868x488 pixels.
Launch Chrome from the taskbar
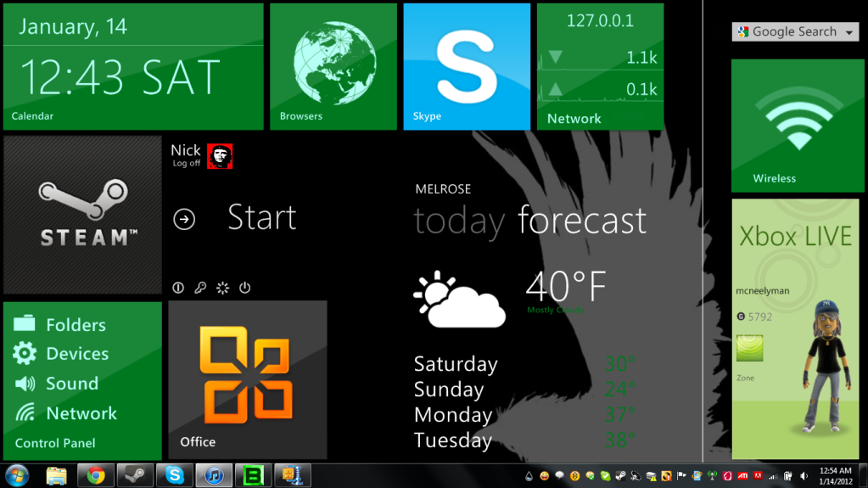point(95,476)
